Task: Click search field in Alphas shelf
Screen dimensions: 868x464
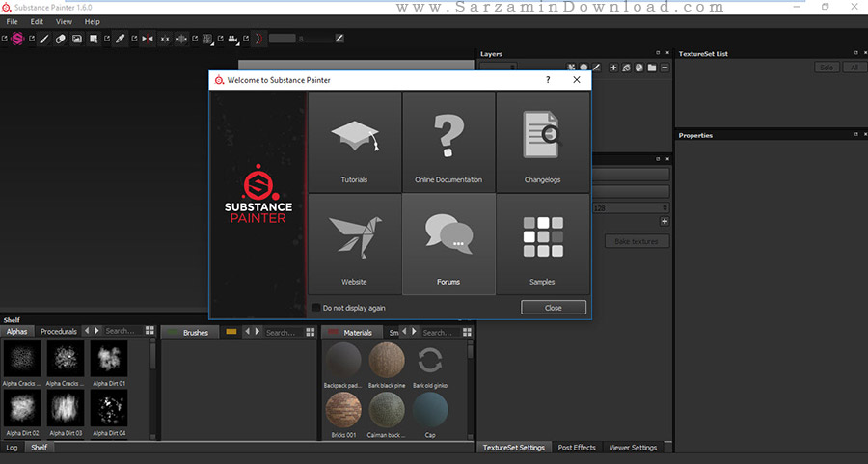Action: [122, 331]
